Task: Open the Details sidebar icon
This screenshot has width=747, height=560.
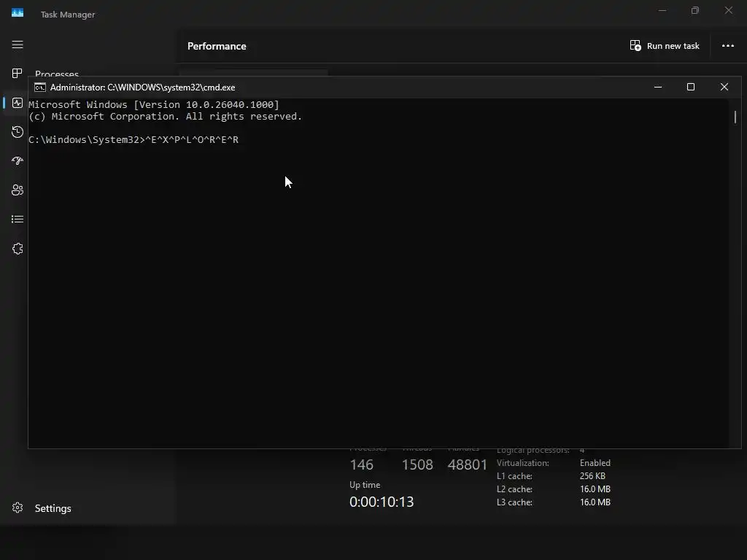Action: click(18, 219)
